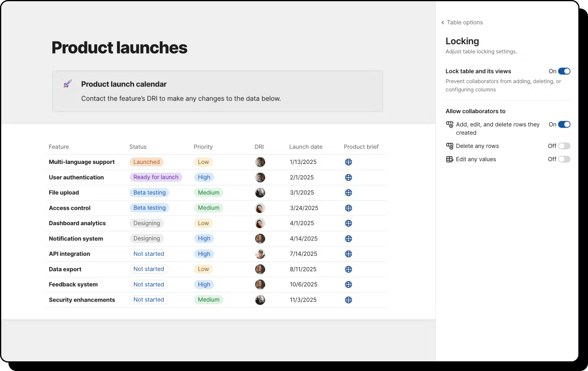Click the 7/14/2025 launch date
Image resolution: width=588 pixels, height=371 pixels.
click(303, 254)
